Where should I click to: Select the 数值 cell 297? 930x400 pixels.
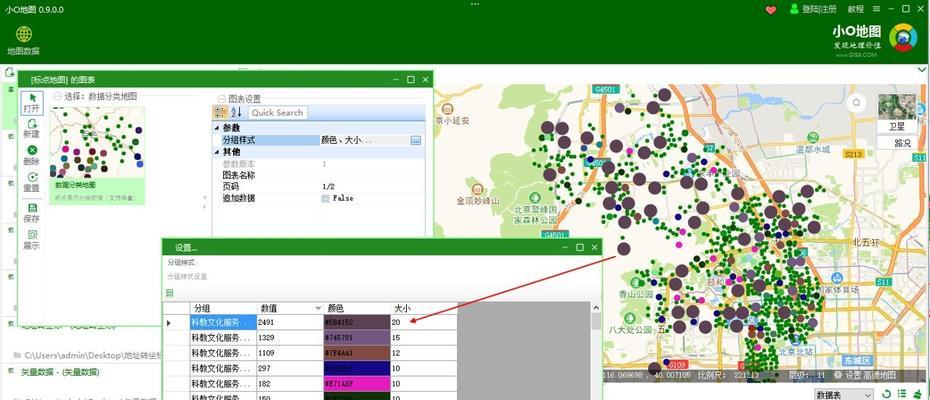click(290, 369)
